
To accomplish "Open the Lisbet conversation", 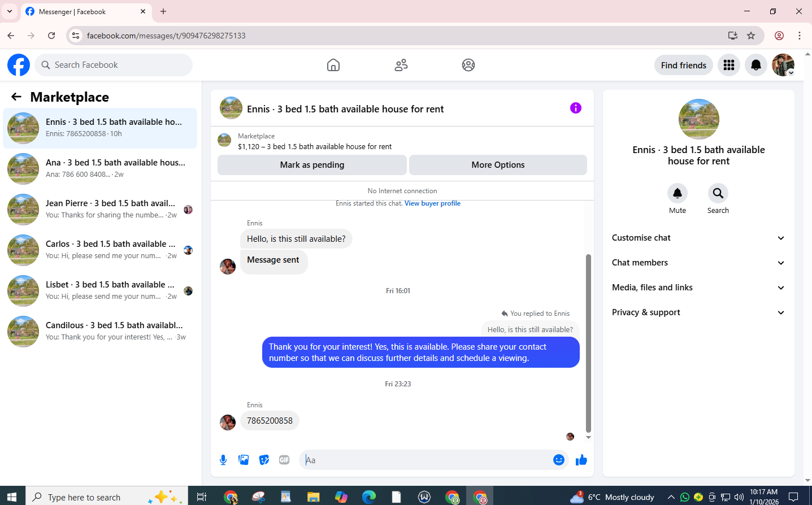I will click(x=100, y=291).
